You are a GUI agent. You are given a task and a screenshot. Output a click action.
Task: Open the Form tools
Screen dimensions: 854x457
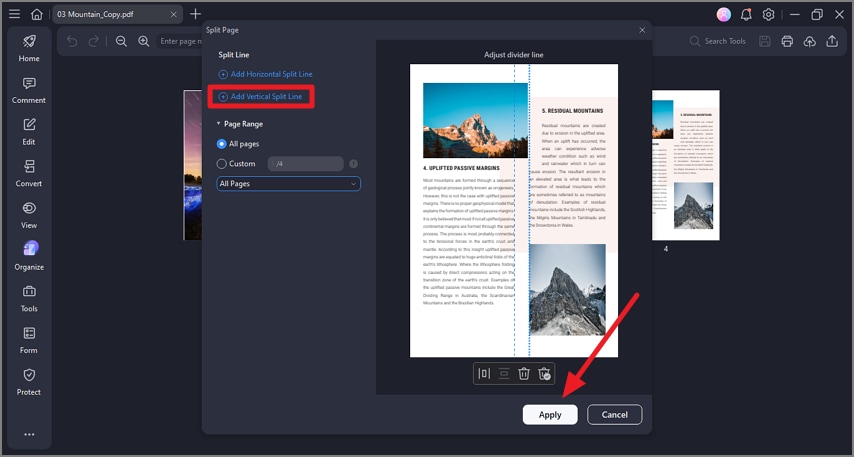click(29, 340)
